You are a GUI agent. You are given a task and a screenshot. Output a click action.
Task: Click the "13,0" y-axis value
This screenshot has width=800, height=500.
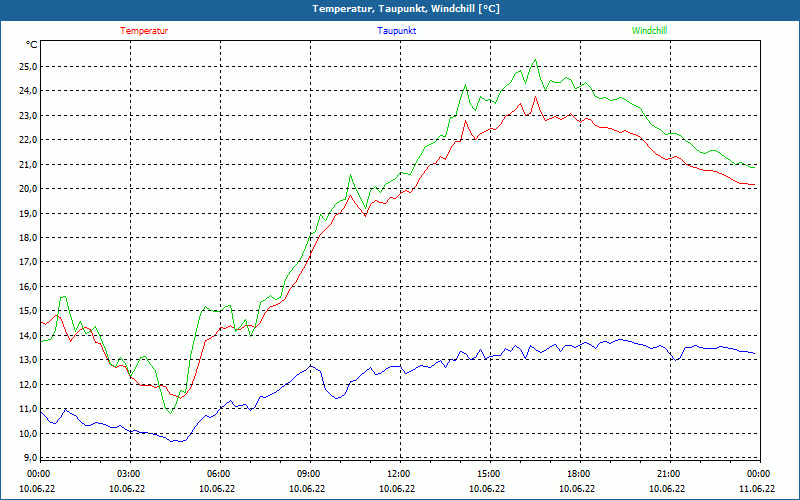point(28,360)
